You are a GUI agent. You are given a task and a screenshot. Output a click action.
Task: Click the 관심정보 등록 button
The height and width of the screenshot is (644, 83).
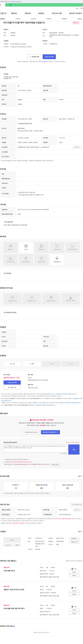pos(34,57)
